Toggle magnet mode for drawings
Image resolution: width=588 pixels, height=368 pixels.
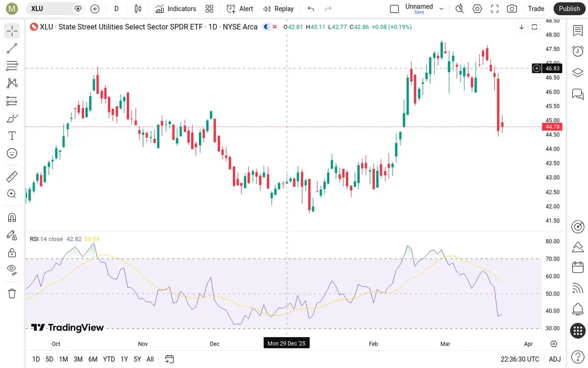click(x=12, y=217)
